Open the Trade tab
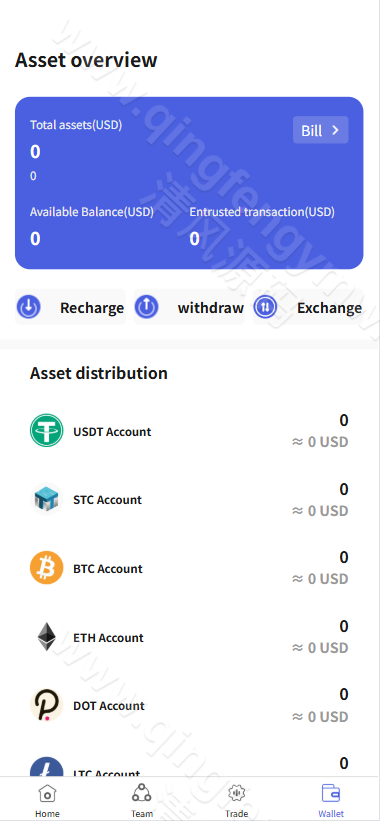Screen dimensions: 380x821 (237, 801)
